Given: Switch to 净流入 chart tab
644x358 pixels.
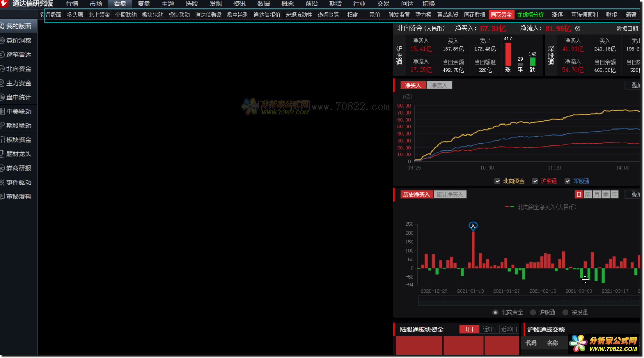Looking at the screenshot, I should [439, 85].
